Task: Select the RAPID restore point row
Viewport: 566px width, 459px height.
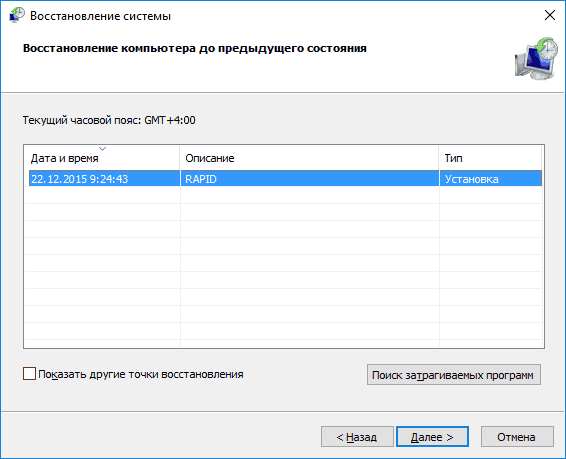Action: pos(285,179)
